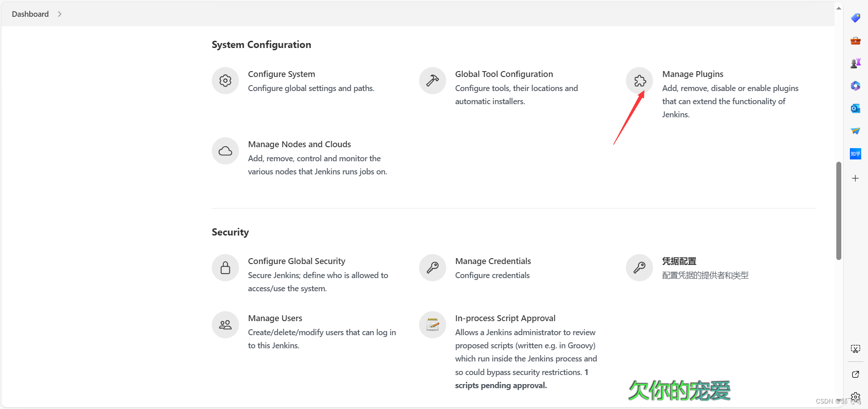Click the Configure Global Security lock icon

[225, 268]
